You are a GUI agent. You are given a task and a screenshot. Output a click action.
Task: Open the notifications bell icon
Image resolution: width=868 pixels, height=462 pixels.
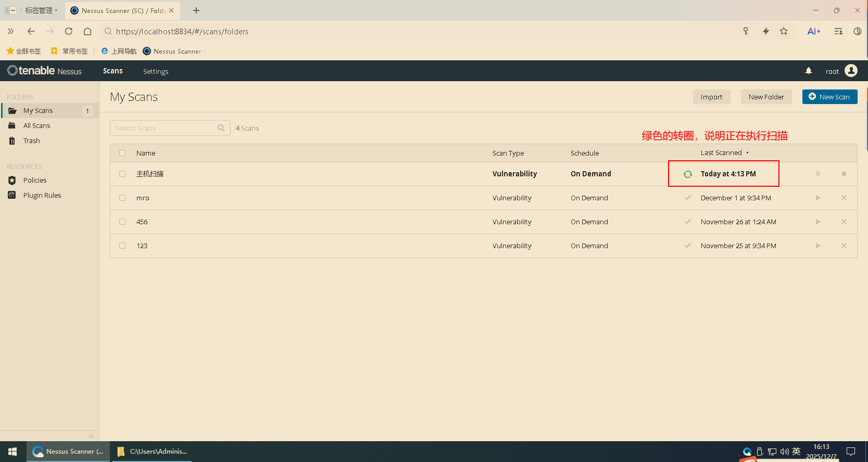click(808, 71)
